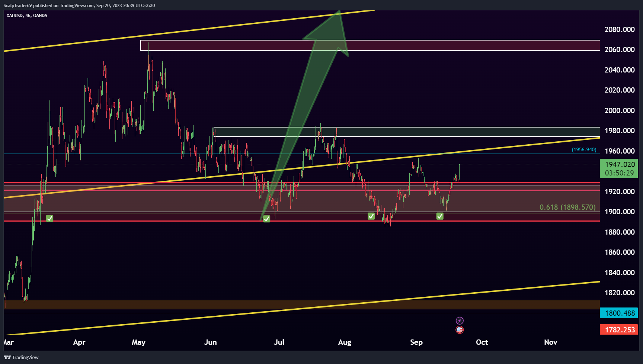Click the green checkmark icon in mid-September
This screenshot has height=364, width=643.
tap(440, 216)
